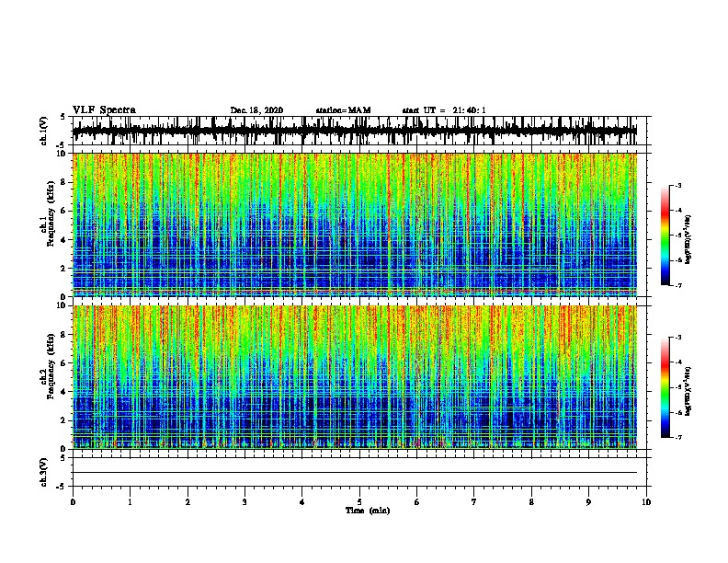
Task: Click time axis tick label "7"
Action: [474, 502]
